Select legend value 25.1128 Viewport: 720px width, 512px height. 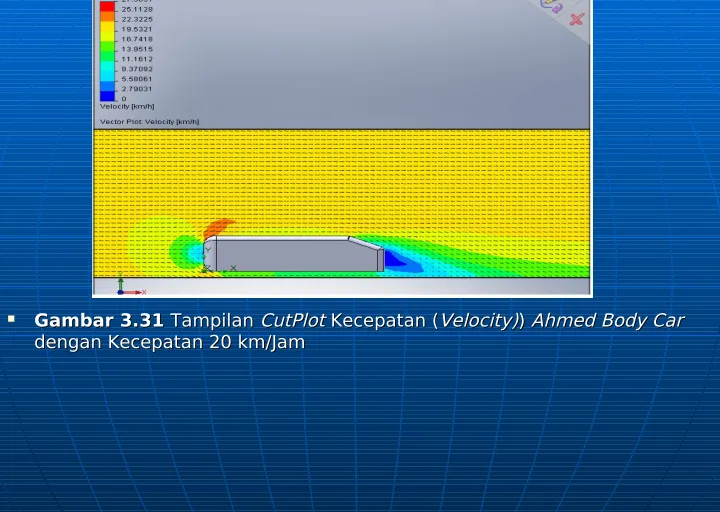[x=137, y=9]
